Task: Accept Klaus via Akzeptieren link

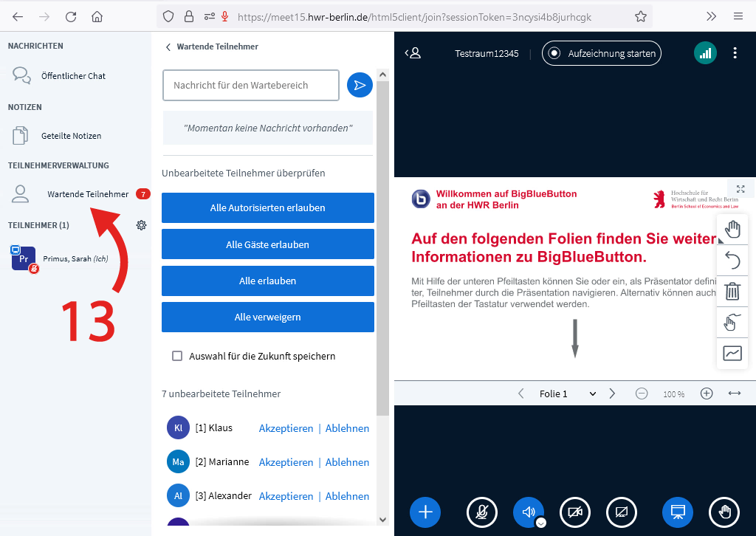Action: coord(286,428)
